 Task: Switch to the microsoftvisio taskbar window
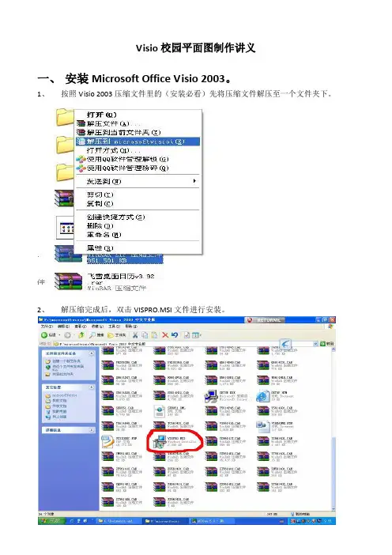pyautogui.click(x=165, y=521)
